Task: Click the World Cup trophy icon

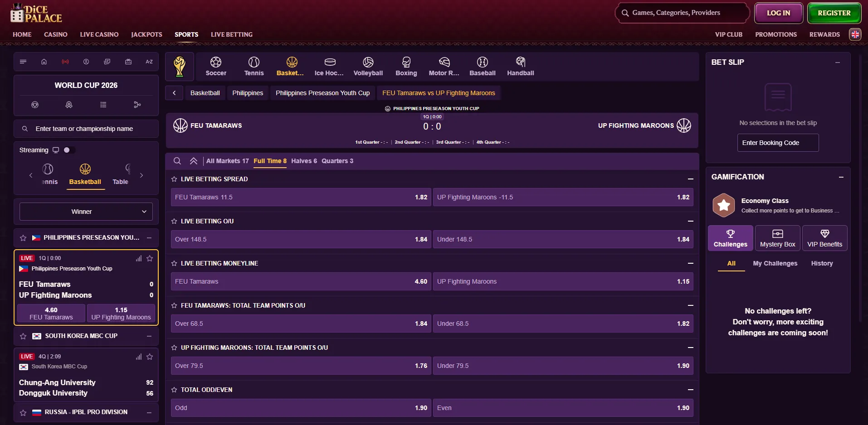Action: click(x=180, y=67)
